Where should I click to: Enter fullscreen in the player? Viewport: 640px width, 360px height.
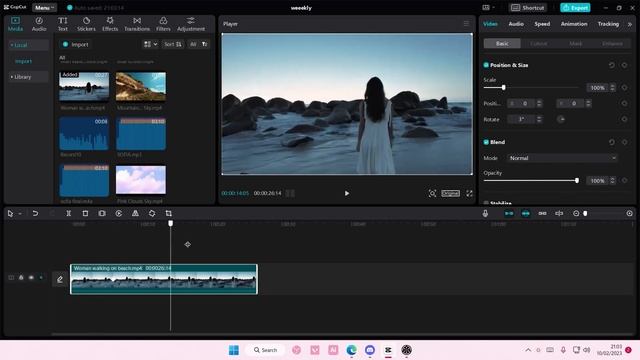click(469, 193)
